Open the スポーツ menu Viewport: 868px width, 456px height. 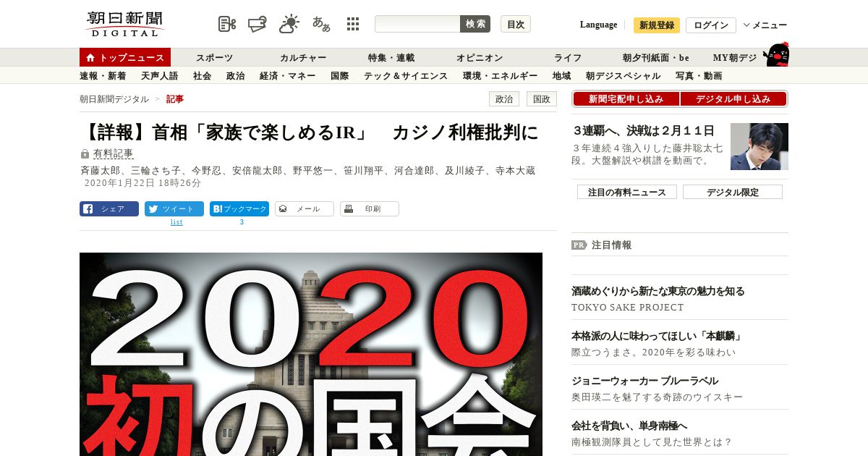(x=214, y=58)
